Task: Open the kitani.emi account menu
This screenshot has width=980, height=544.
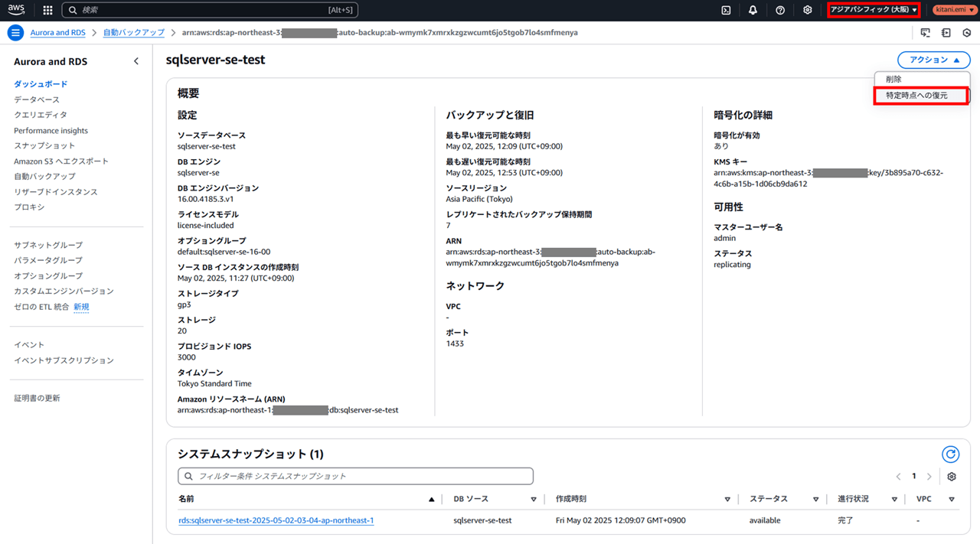Action: pyautogui.click(x=953, y=10)
